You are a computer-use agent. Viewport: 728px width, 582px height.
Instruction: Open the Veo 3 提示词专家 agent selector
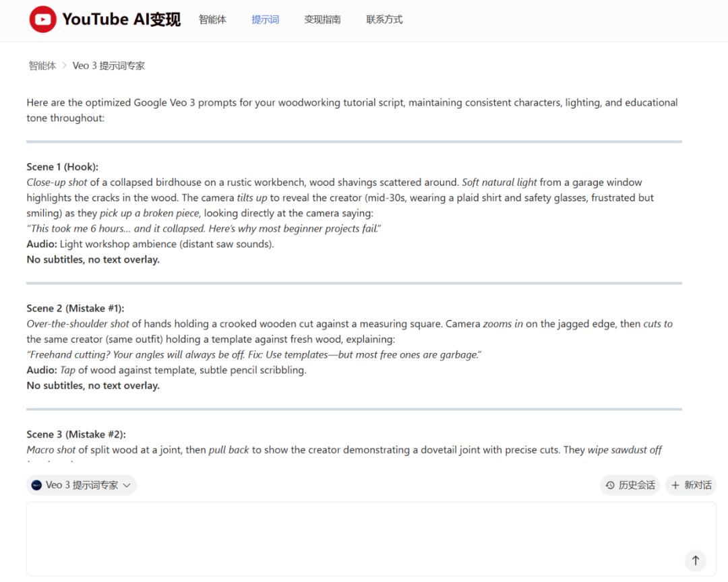pyautogui.click(x=82, y=485)
